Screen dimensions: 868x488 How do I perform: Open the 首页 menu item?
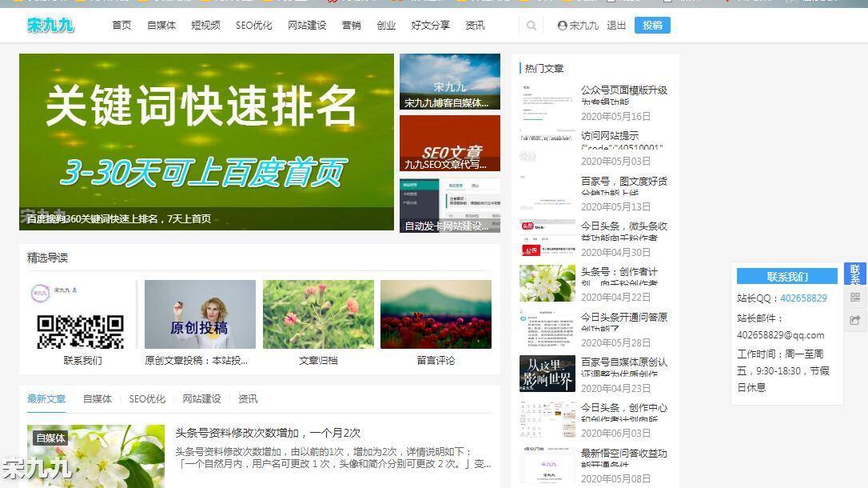[121, 26]
